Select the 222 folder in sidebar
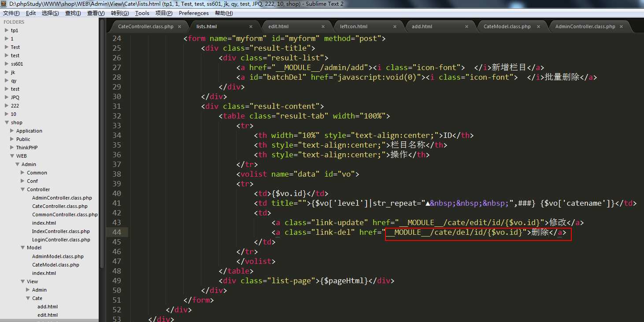 (x=15, y=106)
